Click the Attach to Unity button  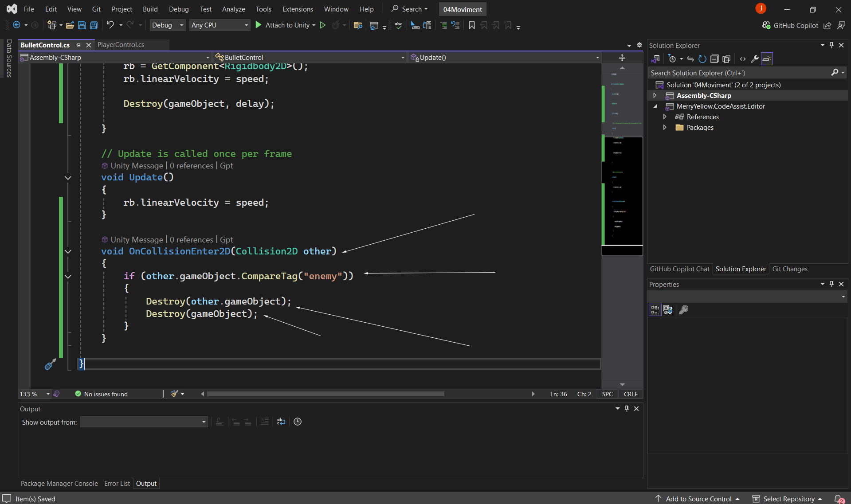282,25
